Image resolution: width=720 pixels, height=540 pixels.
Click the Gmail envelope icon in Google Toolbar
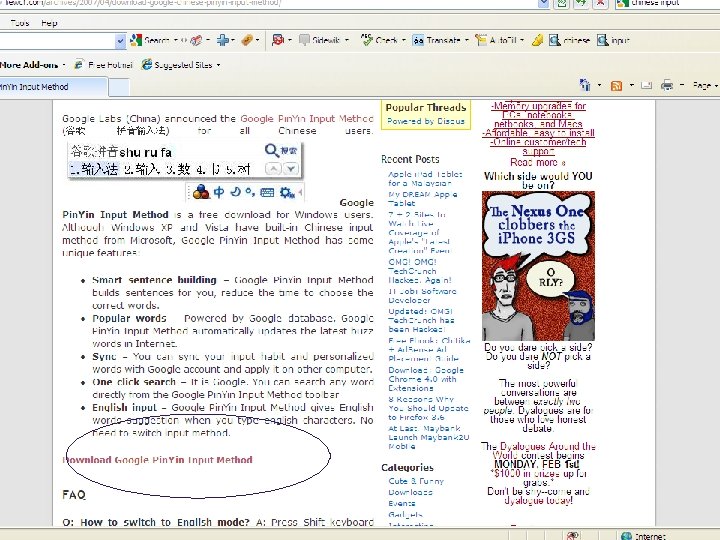196,40
